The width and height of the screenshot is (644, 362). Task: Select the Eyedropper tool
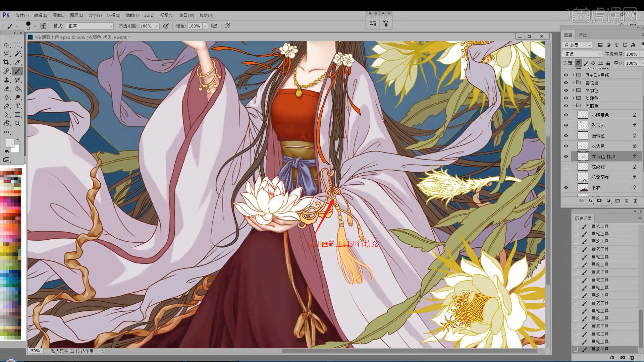(x=18, y=62)
